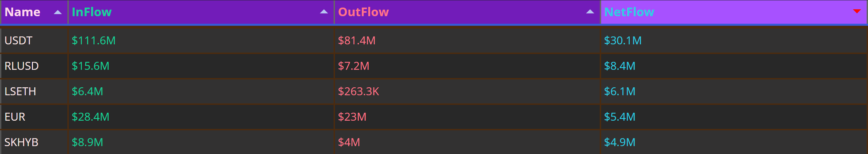Click the EUR outflow value $23M
Viewport: 868px width, 154px height.
pos(352,117)
